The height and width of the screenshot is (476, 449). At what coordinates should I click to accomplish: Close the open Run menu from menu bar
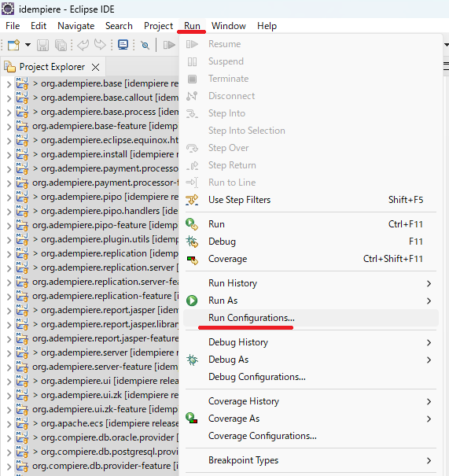(x=192, y=26)
